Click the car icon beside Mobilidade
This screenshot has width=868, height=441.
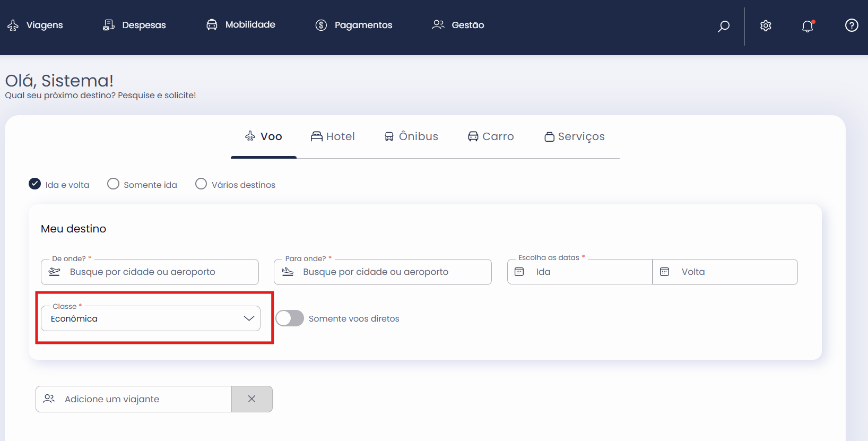coord(212,24)
